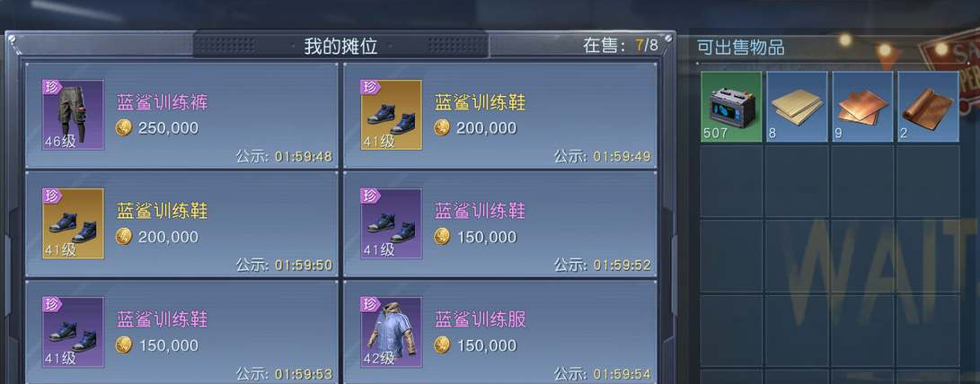Click the level 42 蓝鲨训练服 jacket icon
This screenshot has width=980, height=384.
(x=392, y=332)
